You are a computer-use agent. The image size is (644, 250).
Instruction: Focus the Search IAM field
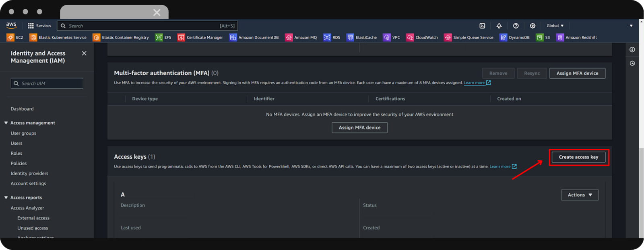tap(47, 83)
